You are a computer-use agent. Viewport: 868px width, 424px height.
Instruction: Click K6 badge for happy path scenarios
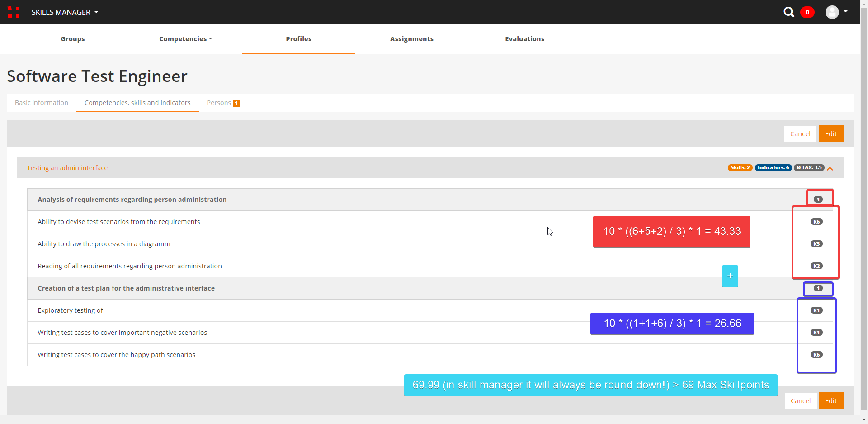tap(816, 355)
